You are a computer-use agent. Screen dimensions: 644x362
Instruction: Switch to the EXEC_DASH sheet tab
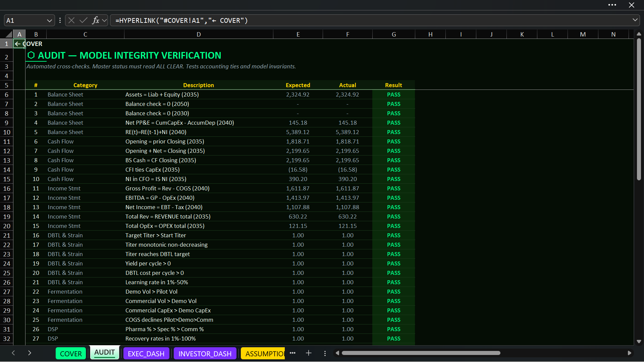(146, 354)
